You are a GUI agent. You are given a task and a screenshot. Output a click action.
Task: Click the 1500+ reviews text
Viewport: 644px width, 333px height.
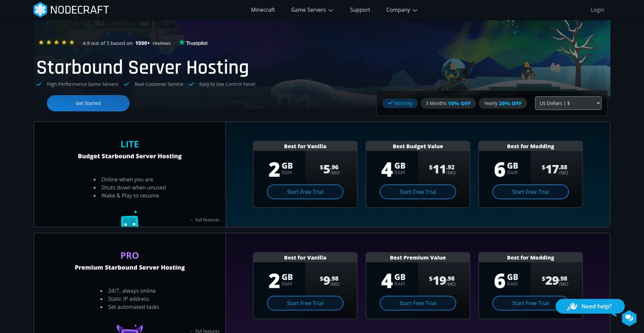point(152,43)
